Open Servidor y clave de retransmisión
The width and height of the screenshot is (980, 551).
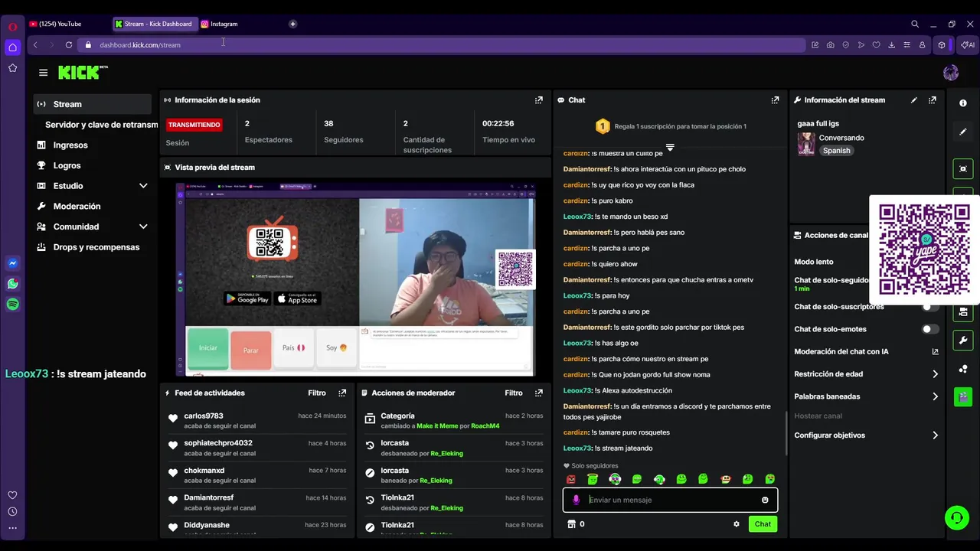pos(101,125)
